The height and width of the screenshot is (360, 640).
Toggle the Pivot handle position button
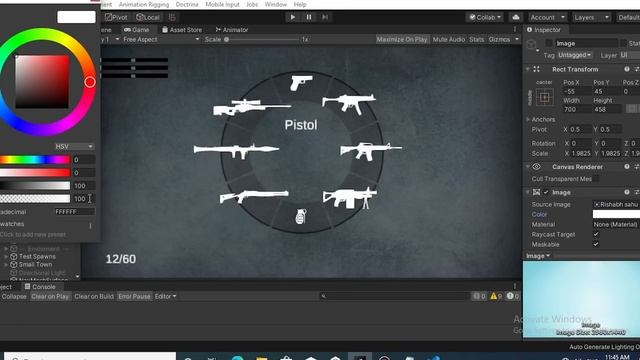pos(116,17)
